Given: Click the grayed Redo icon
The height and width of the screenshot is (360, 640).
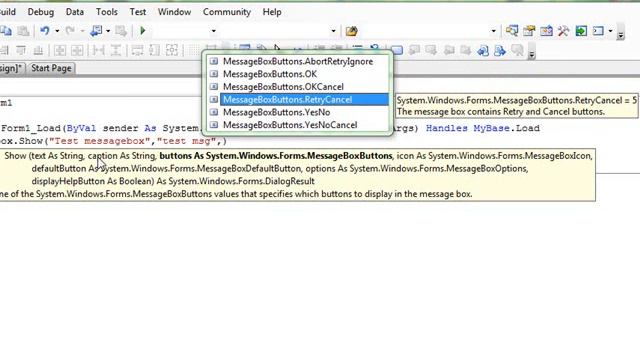Looking at the screenshot, I should pos(70,31).
